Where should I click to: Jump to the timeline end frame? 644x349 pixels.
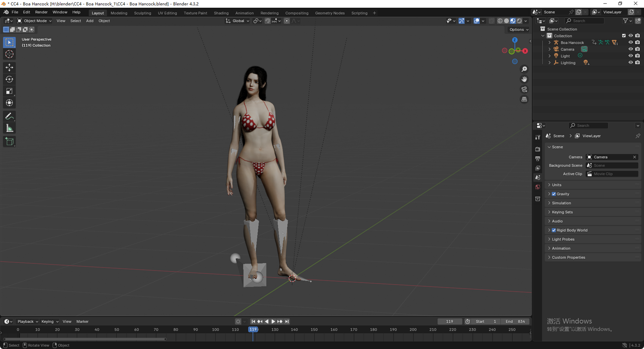coord(287,322)
